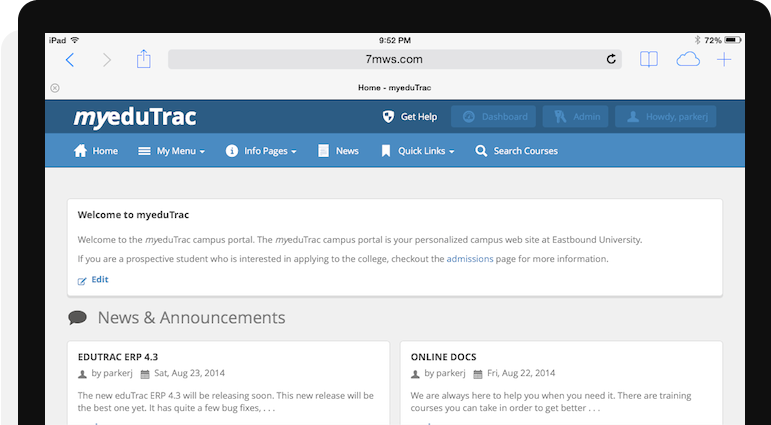The height and width of the screenshot is (425, 771).
Task: Click the Info Pages info icon
Action: pyautogui.click(x=232, y=151)
